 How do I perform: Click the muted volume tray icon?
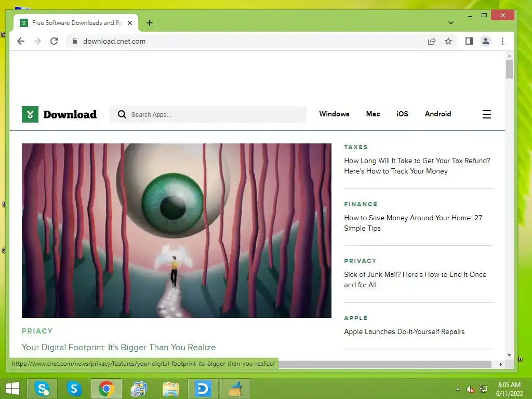tap(470, 389)
